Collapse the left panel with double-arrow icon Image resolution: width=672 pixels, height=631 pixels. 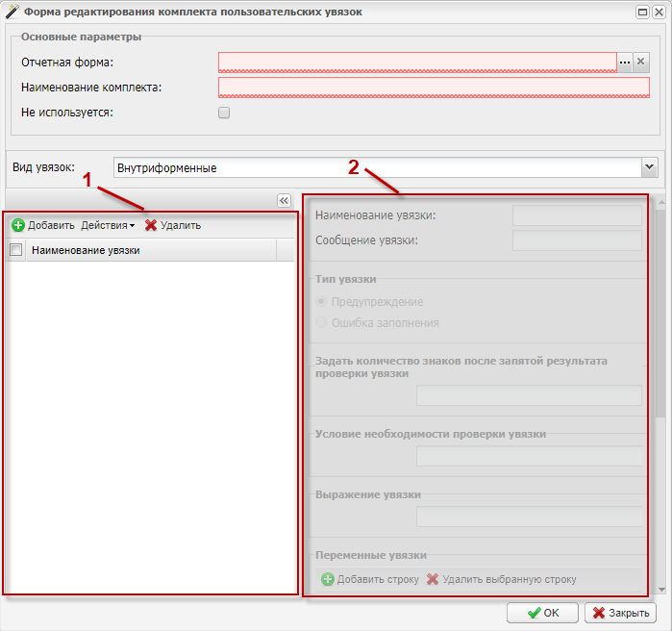(284, 200)
